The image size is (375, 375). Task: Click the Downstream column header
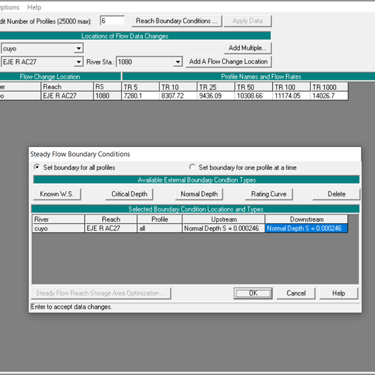306,219
